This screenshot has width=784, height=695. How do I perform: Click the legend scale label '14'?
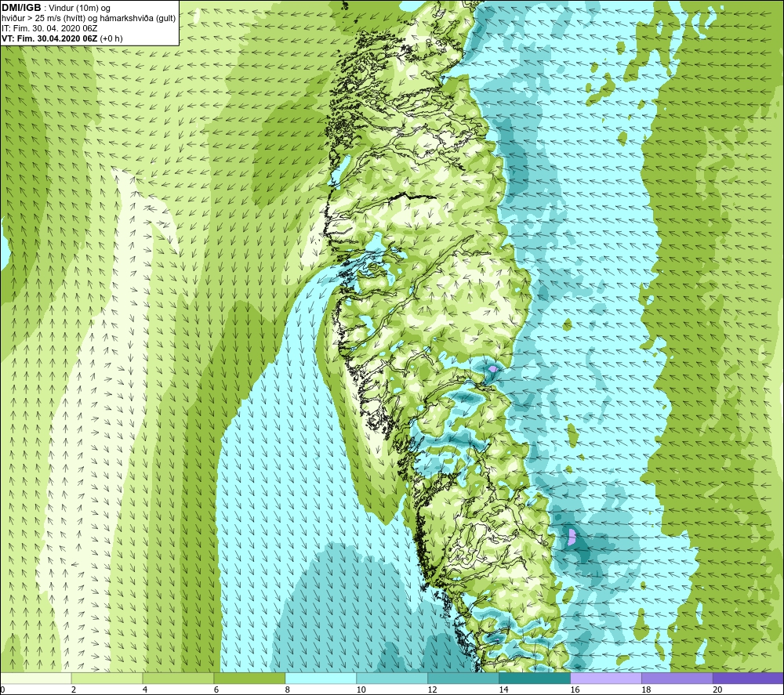(503, 690)
